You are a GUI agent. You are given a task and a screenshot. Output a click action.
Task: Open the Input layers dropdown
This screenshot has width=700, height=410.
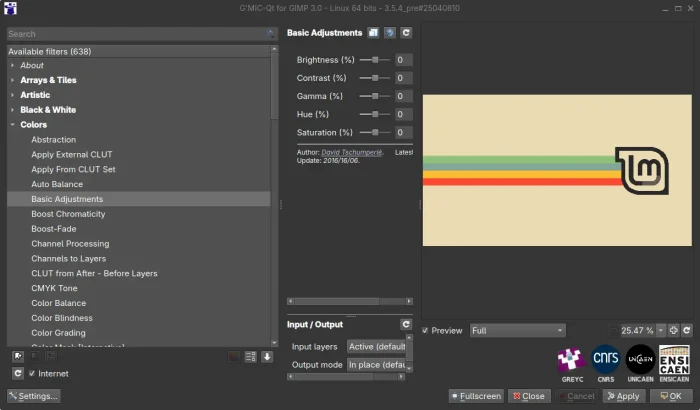pyautogui.click(x=376, y=347)
